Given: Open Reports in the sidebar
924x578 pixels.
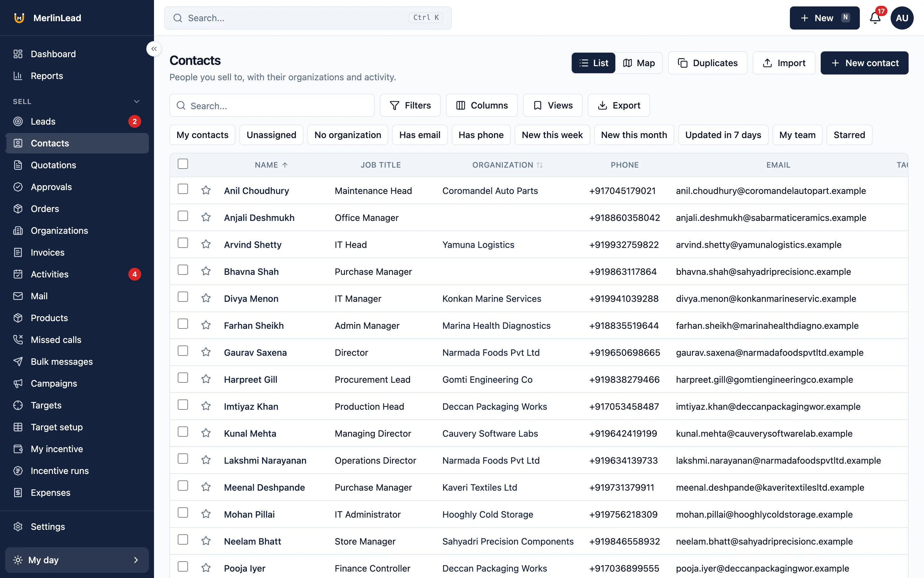Looking at the screenshot, I should point(77,76).
